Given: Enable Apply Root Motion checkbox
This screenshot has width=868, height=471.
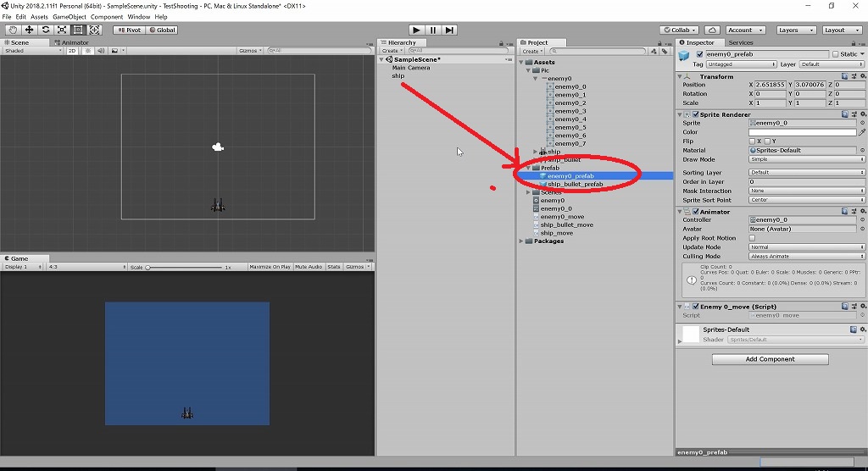Looking at the screenshot, I should pos(753,238).
